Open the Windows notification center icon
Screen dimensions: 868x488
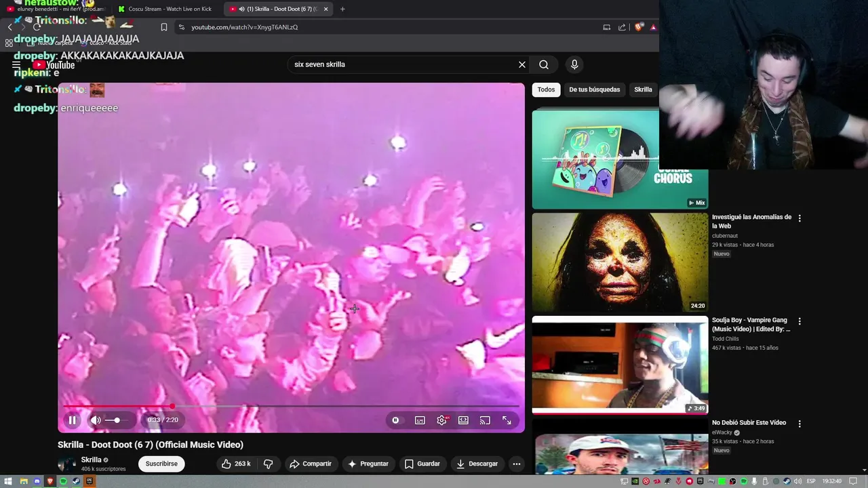[x=853, y=481]
